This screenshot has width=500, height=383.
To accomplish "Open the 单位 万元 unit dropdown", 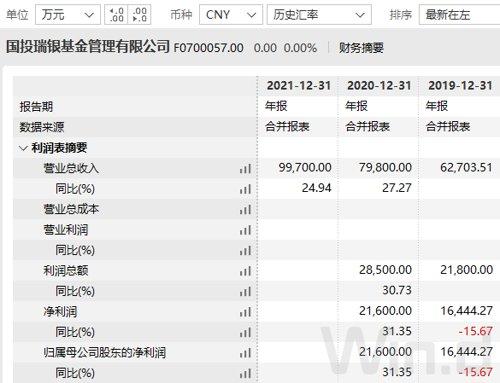I will 68,15.
